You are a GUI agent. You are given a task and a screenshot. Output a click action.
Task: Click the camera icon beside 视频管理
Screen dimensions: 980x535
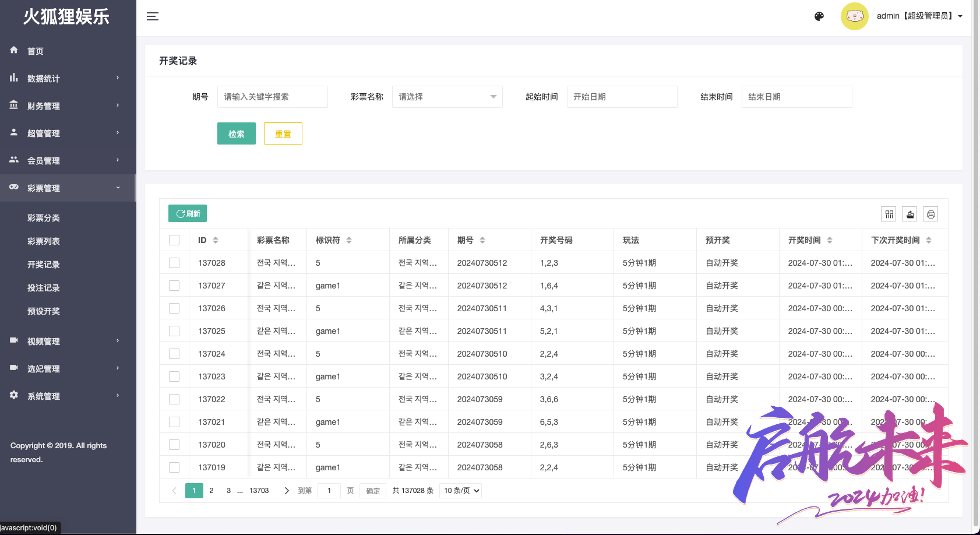pos(14,340)
